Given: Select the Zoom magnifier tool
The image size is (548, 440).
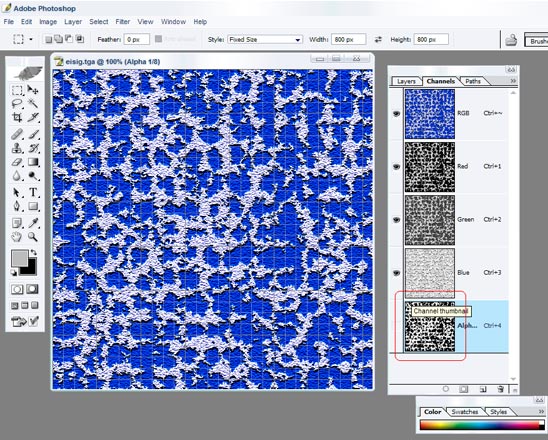Looking at the screenshot, I should [x=33, y=237].
